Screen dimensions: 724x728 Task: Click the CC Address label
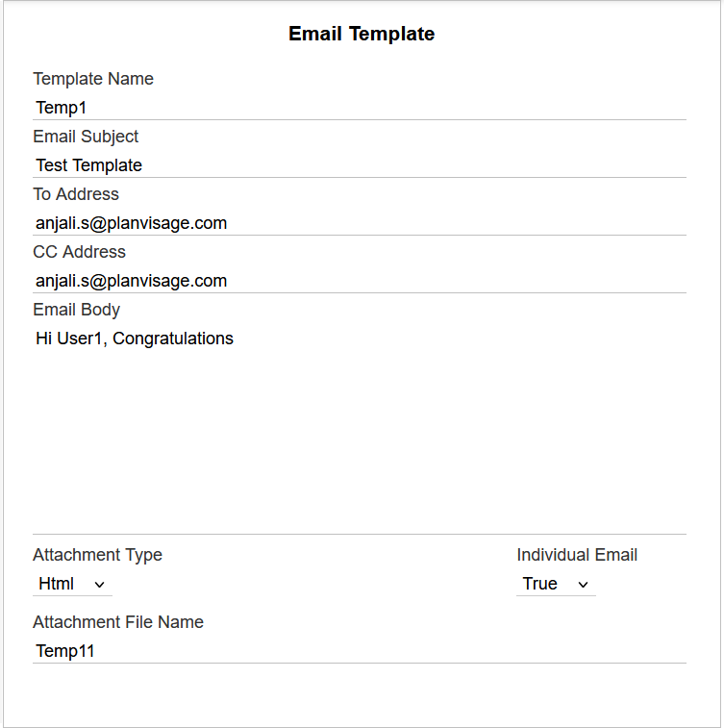80,252
